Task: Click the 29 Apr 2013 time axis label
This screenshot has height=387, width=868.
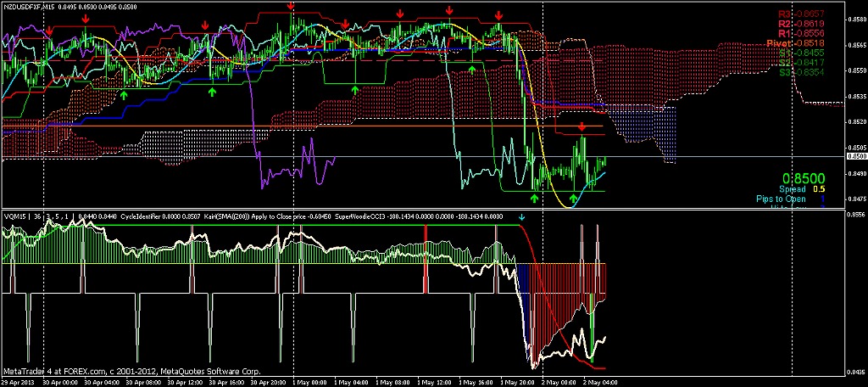Action: (17, 382)
